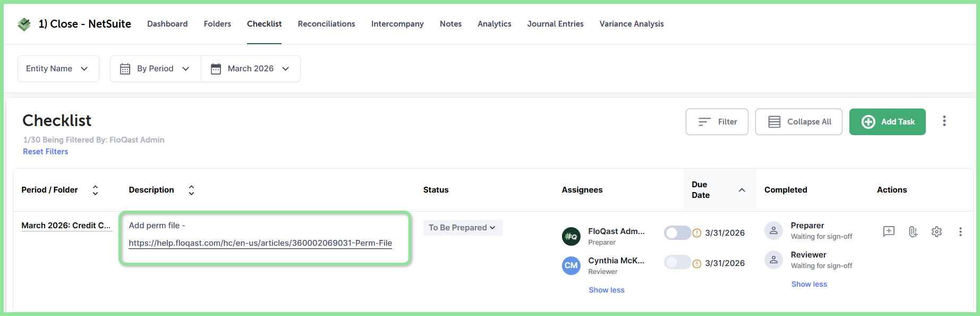Image resolution: width=980 pixels, height=316 pixels.
Task: Open the task row three-dot menu
Action: click(960, 231)
